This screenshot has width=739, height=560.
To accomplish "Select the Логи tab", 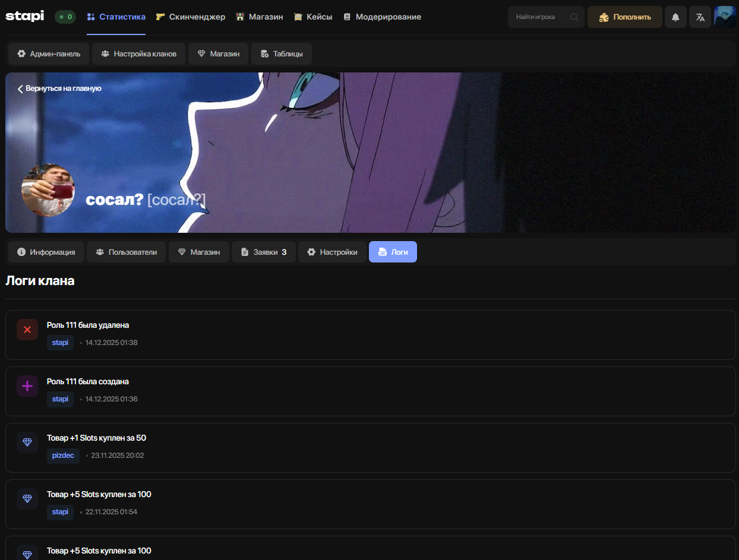I will 393,252.
